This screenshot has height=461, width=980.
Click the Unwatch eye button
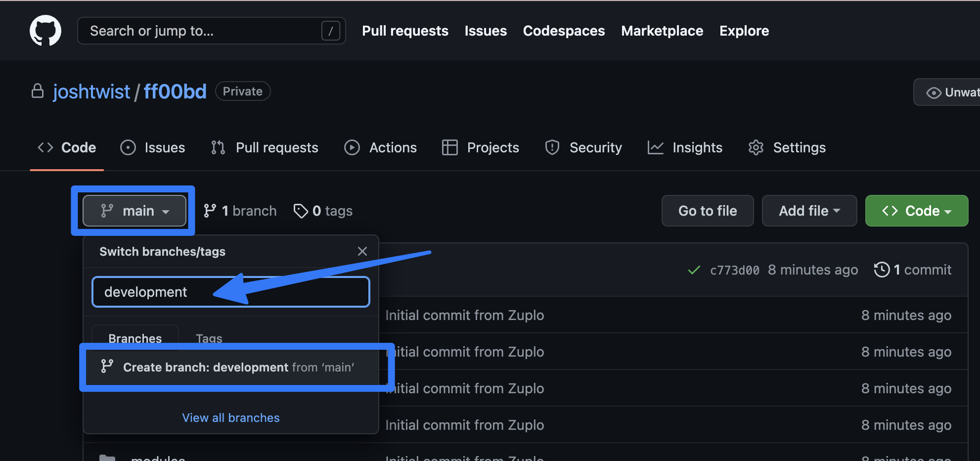coord(946,92)
